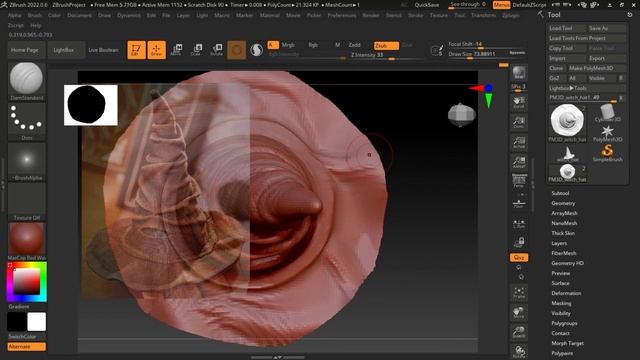This screenshot has height=360, width=640.
Task: Pick a color in the color picker square
Action: pyautogui.click(x=27, y=281)
